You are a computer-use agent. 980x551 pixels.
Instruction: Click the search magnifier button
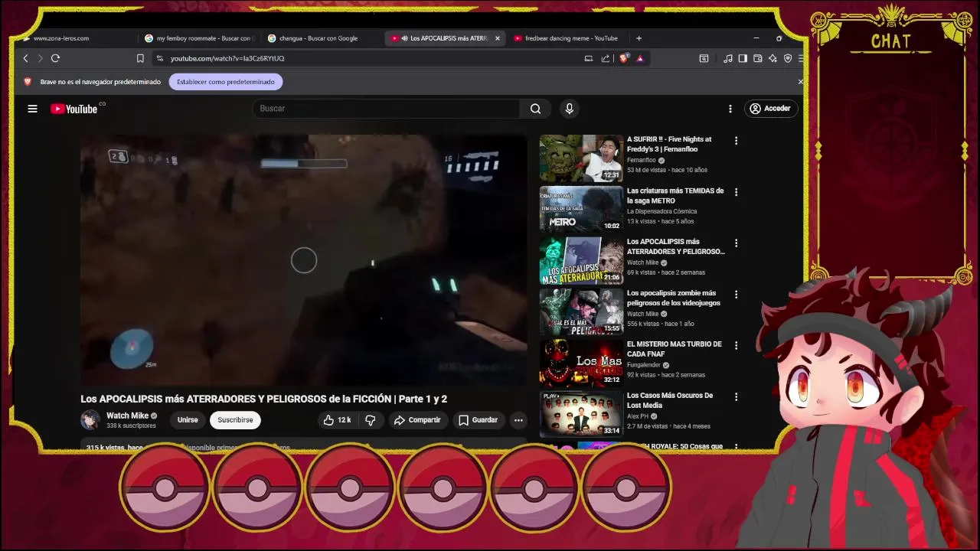click(x=536, y=109)
